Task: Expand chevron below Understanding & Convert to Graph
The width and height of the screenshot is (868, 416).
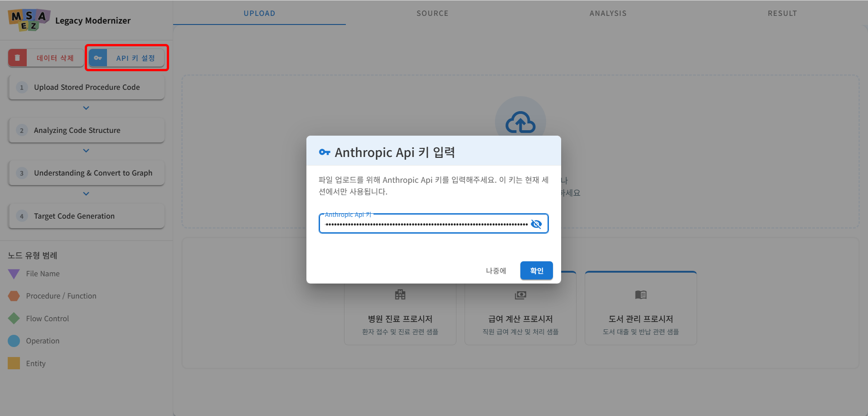Action: coord(86,194)
